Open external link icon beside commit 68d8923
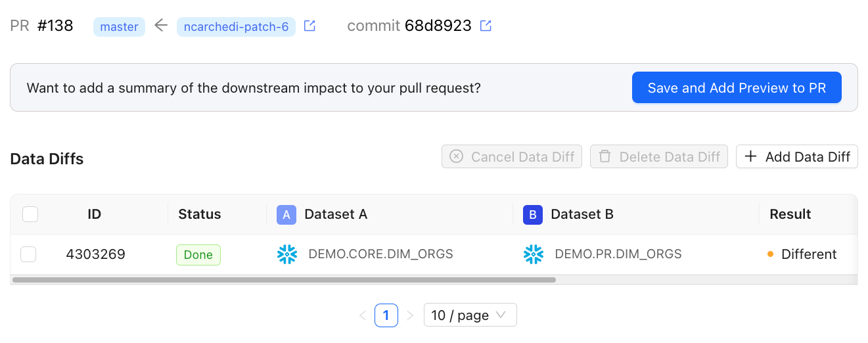The height and width of the screenshot is (343, 868). pos(486,26)
